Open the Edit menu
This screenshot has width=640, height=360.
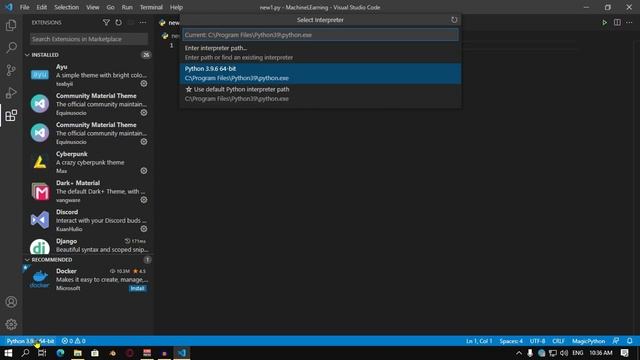click(x=42, y=7)
